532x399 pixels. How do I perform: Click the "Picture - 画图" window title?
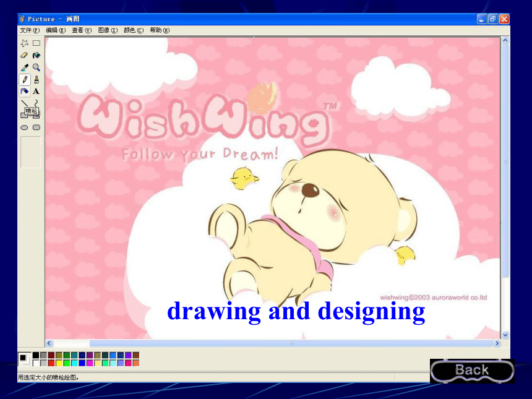tap(53, 19)
